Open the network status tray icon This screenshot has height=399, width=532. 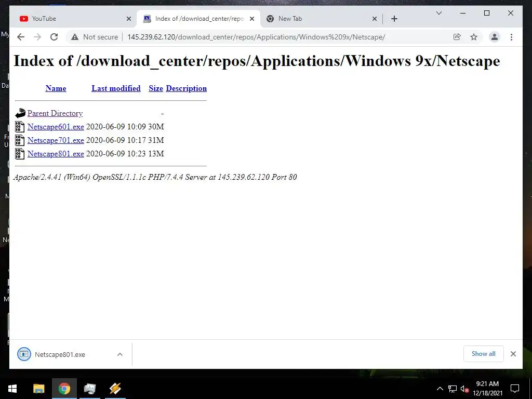[453, 389]
